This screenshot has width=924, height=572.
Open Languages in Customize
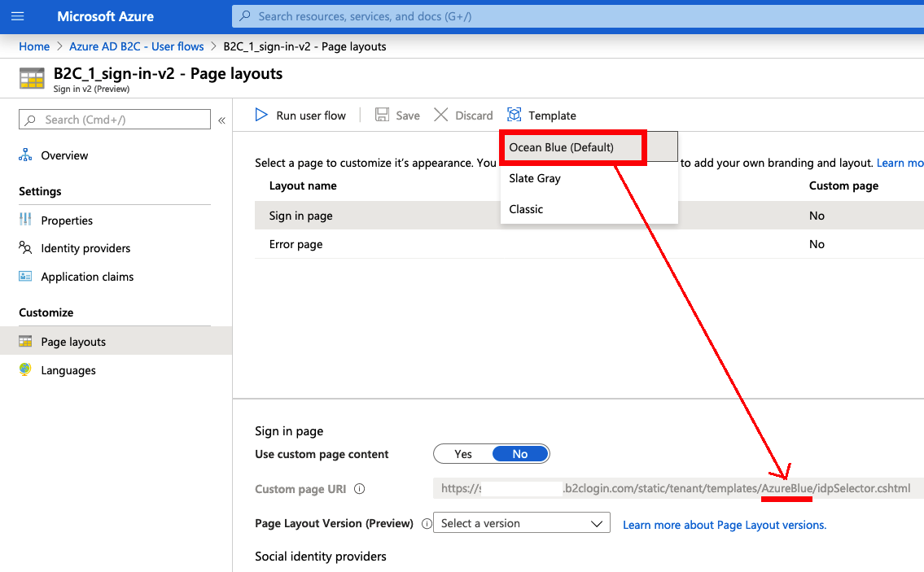tap(68, 370)
